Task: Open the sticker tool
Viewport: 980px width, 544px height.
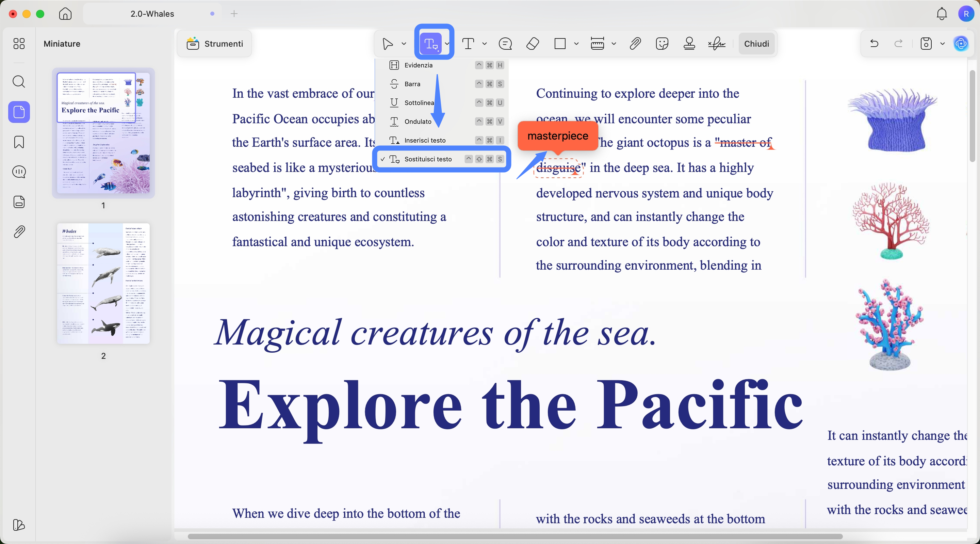Action: (662, 44)
